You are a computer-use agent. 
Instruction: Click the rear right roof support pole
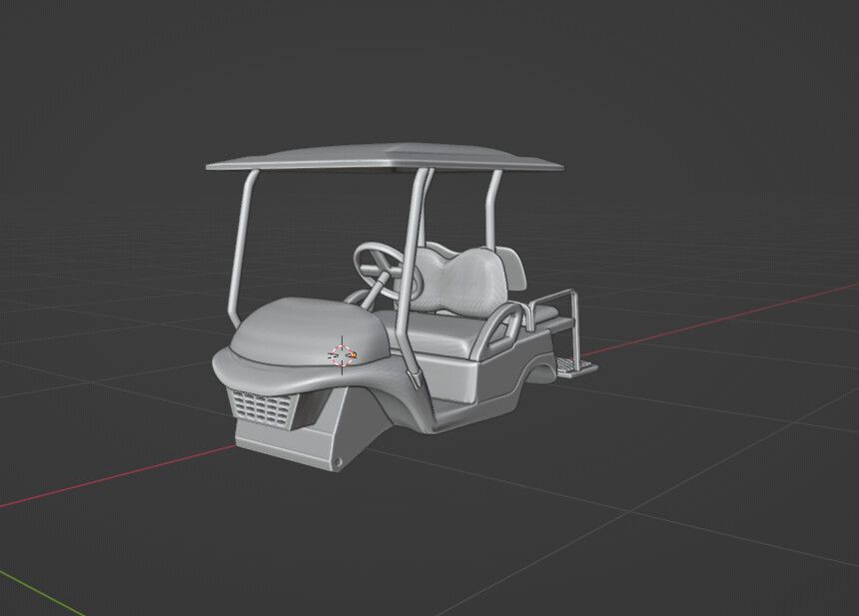pos(492,210)
